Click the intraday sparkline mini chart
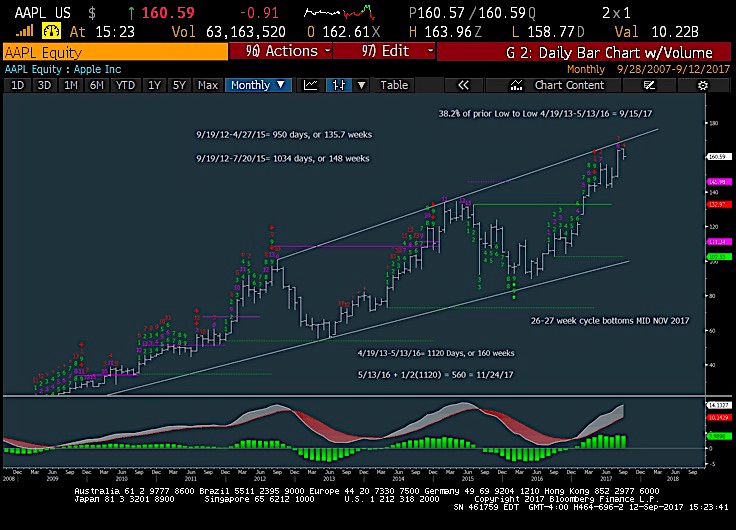The image size is (736, 530). [x=339, y=13]
